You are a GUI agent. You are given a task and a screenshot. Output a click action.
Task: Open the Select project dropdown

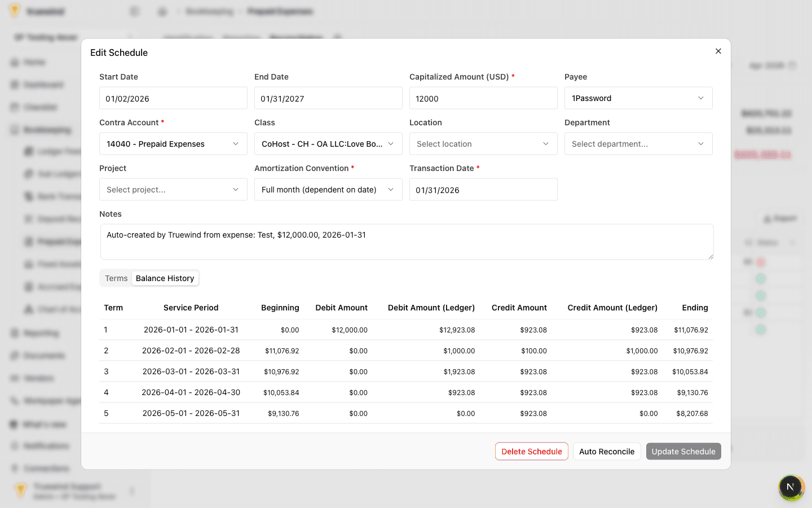point(173,190)
